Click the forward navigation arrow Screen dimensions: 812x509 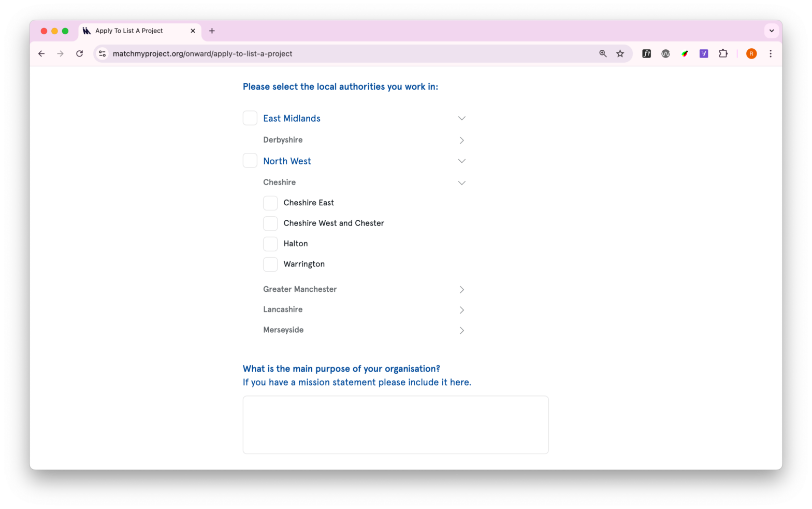(x=61, y=53)
